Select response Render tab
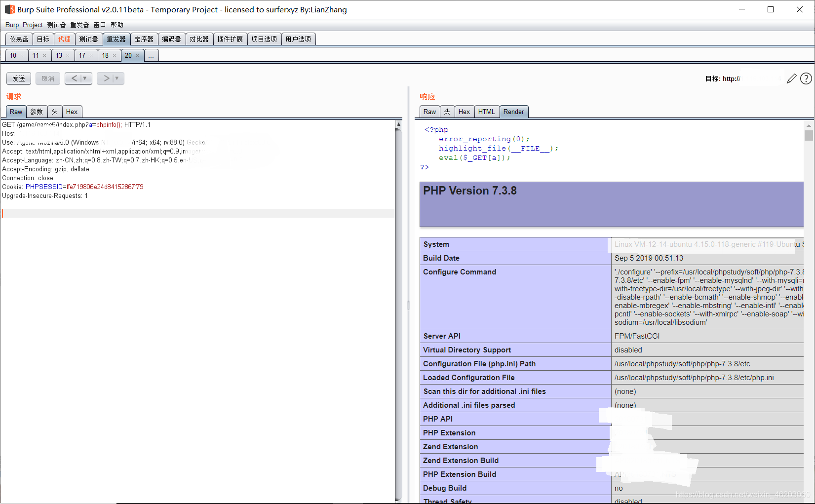The width and height of the screenshot is (815, 504). coord(513,112)
